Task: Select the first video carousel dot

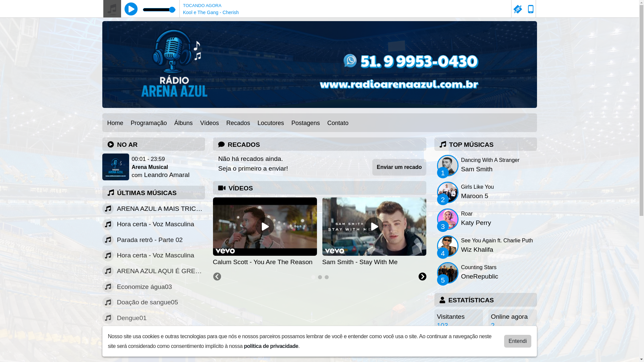Action: (313, 277)
